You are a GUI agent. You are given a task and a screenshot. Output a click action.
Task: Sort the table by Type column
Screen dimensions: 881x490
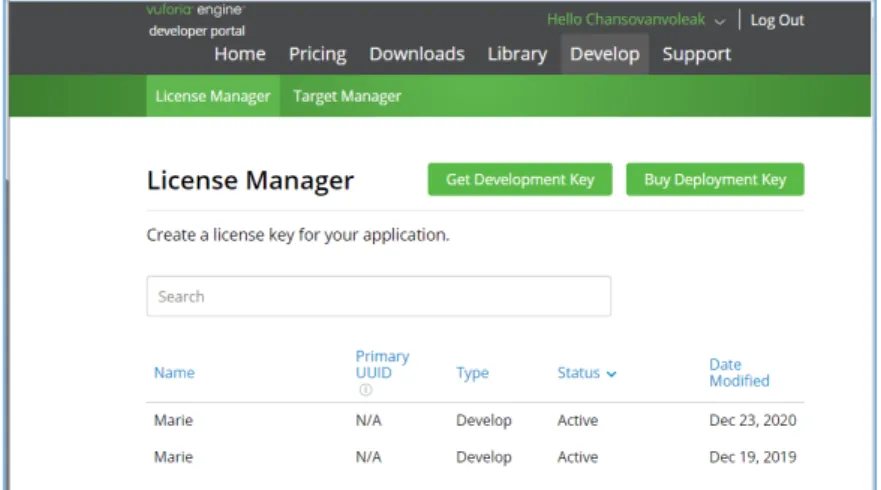472,373
